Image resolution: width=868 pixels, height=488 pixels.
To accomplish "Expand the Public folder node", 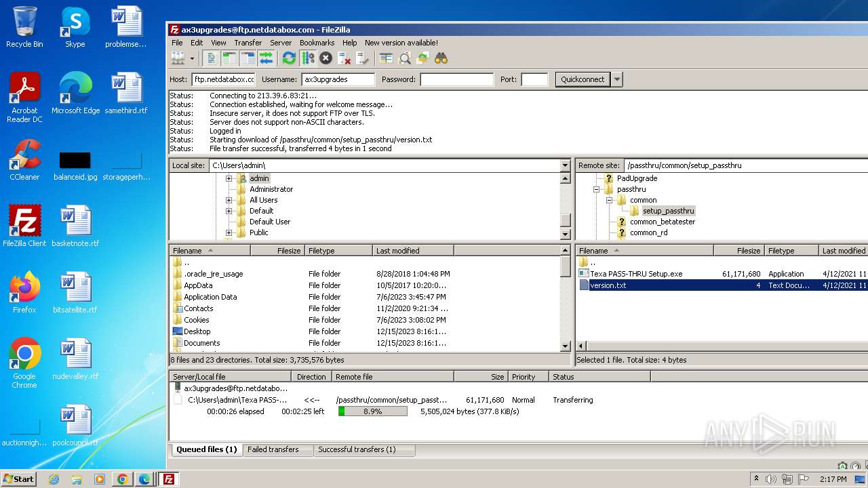I will click(x=229, y=232).
